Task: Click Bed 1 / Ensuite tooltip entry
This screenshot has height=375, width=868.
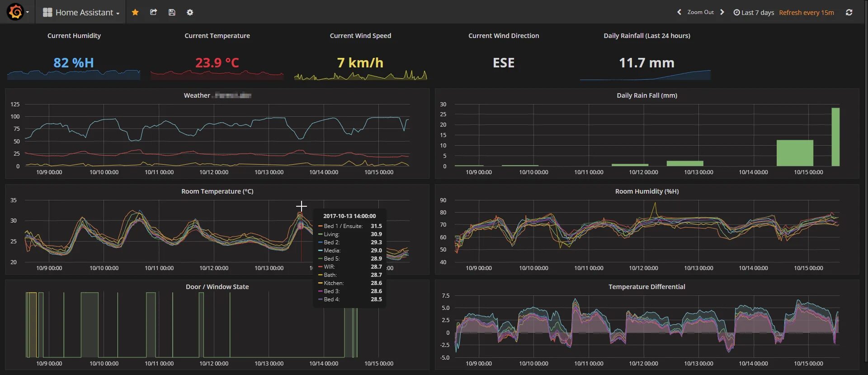Action: (350, 226)
